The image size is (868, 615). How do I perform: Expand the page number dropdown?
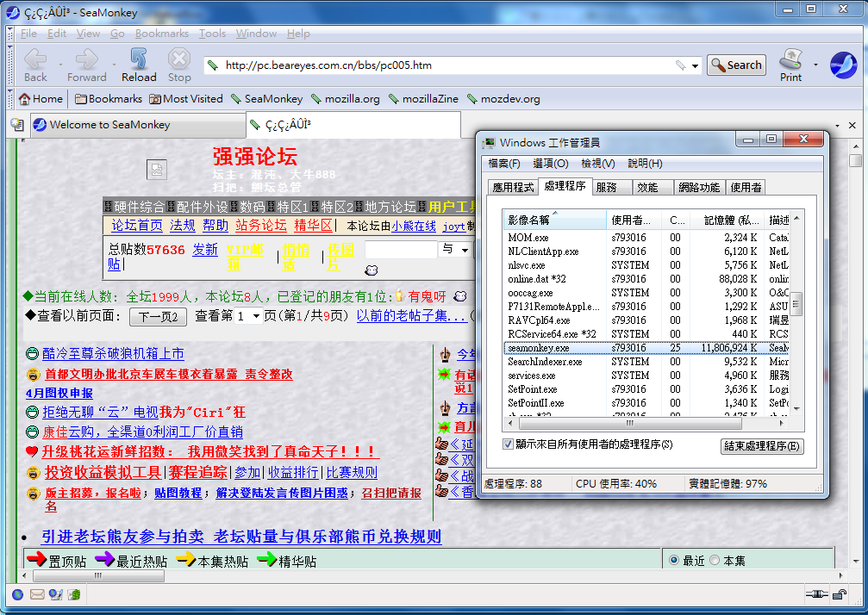tap(256, 316)
